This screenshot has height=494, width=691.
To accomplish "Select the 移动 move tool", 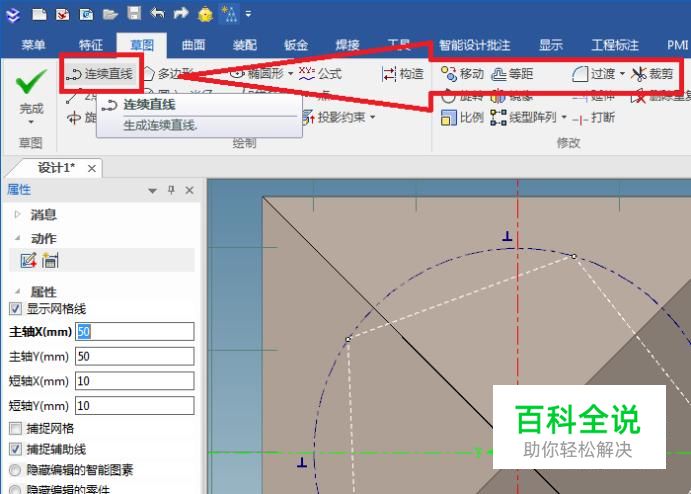I will 462,74.
